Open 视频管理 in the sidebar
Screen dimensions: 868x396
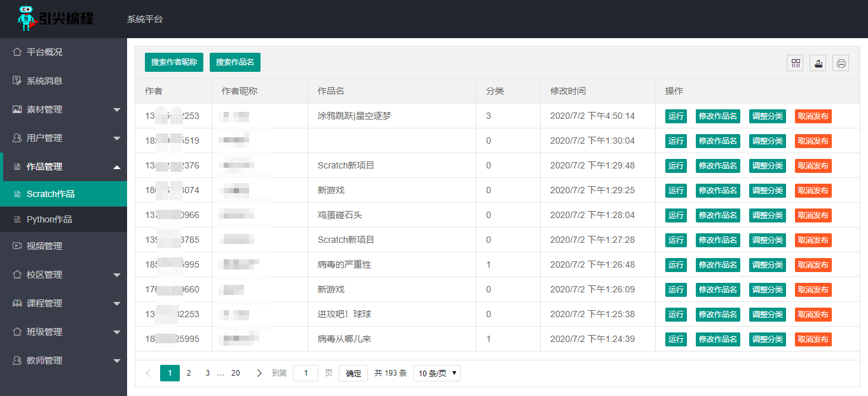pos(44,246)
